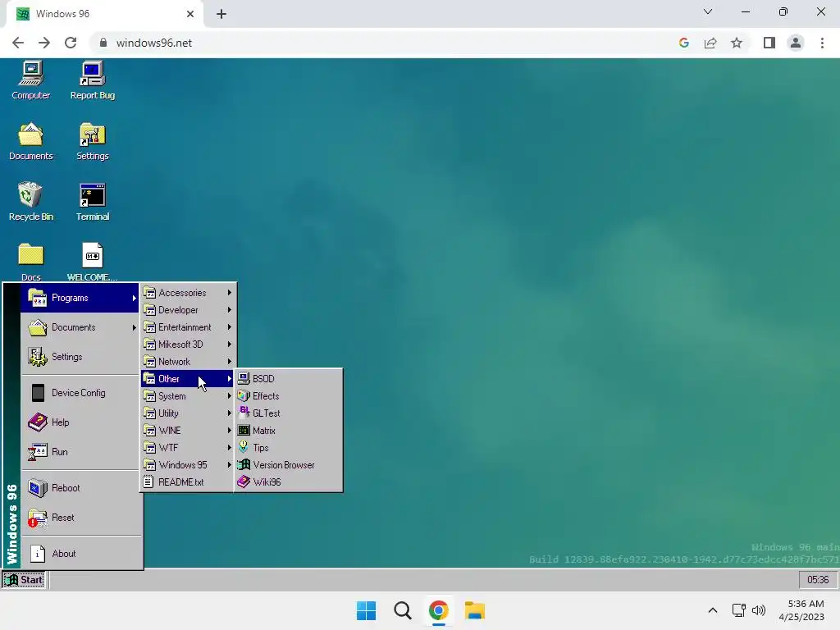Expand the Utility program folder
The height and width of the screenshot is (630, 840).
coord(188,413)
